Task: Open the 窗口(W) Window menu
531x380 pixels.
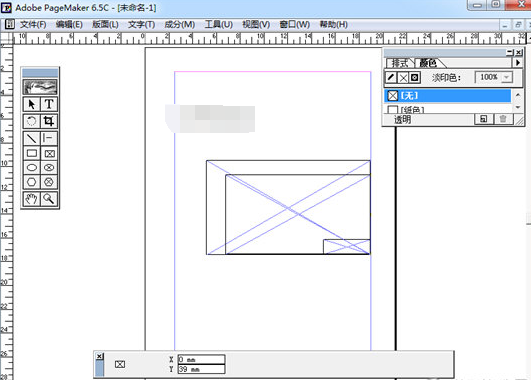Action: (295, 24)
